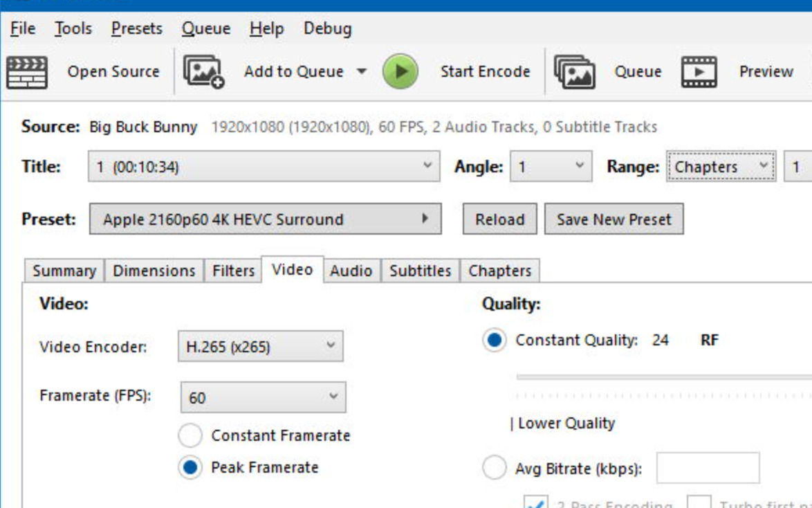The image size is (812, 508).
Task: Click the Constant Quality RF slider track
Action: click(664, 377)
